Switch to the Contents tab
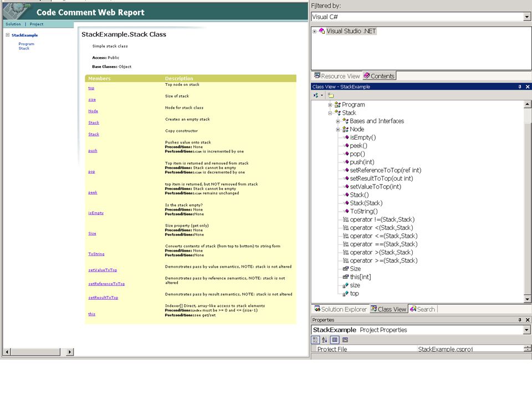 click(379, 76)
